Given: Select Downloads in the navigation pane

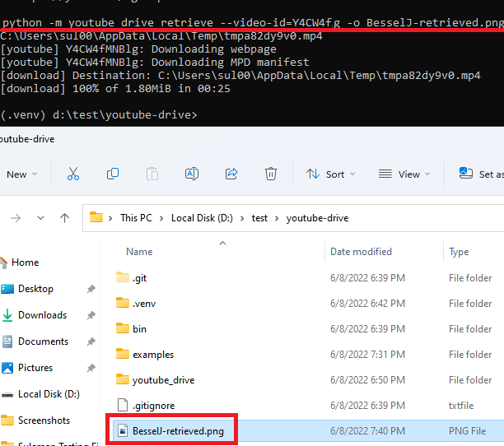Looking at the screenshot, I should coord(42,315).
